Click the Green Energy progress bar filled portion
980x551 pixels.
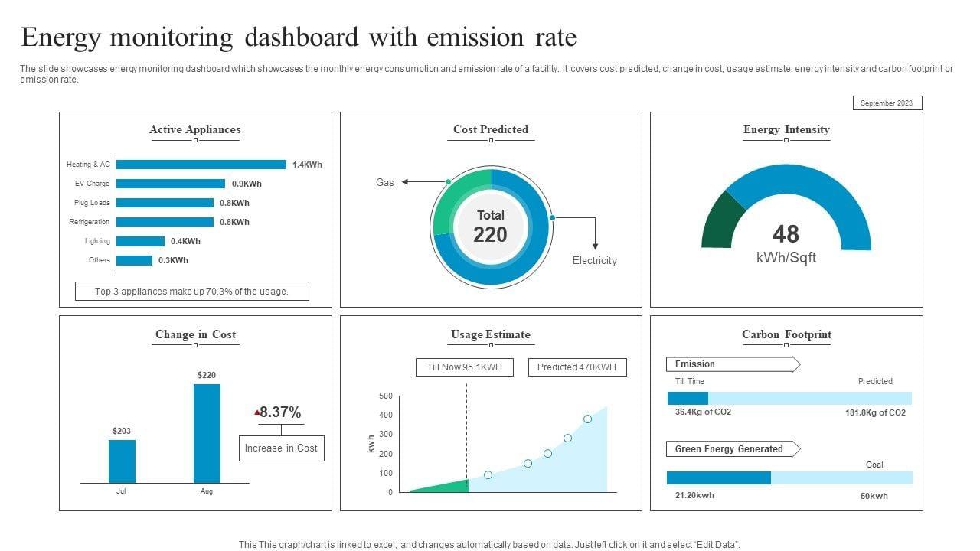tap(718, 478)
